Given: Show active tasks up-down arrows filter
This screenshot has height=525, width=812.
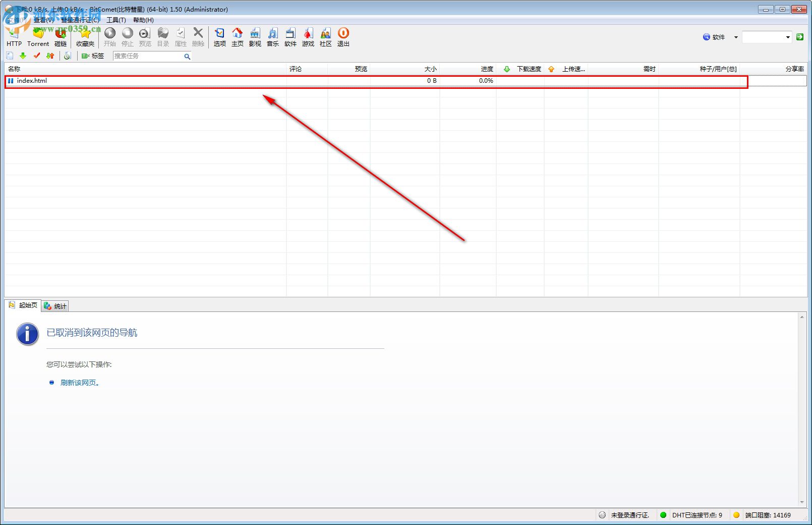Looking at the screenshot, I should [x=50, y=56].
